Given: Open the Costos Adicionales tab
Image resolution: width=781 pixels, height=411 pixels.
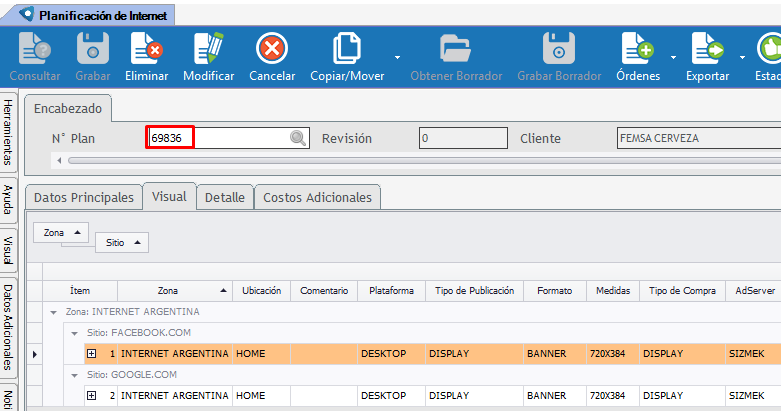Looking at the screenshot, I should [317, 198].
